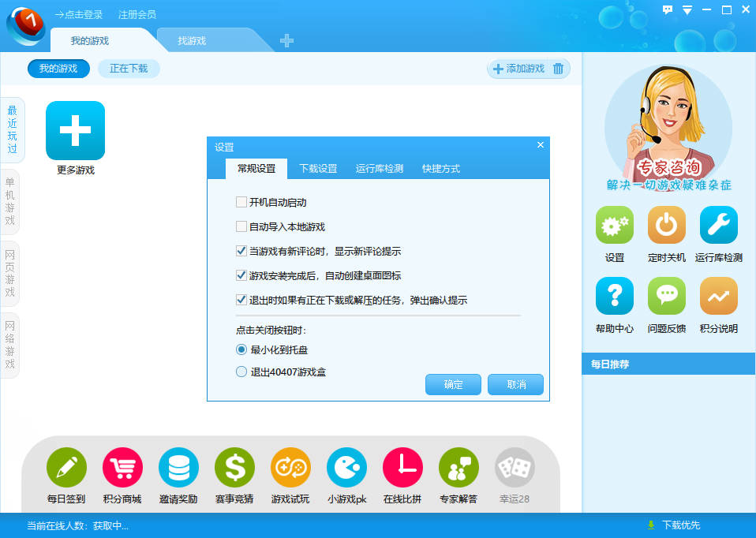
Task: Toggle 弹出确认提示 on exit checkbox
Action: [x=241, y=300]
